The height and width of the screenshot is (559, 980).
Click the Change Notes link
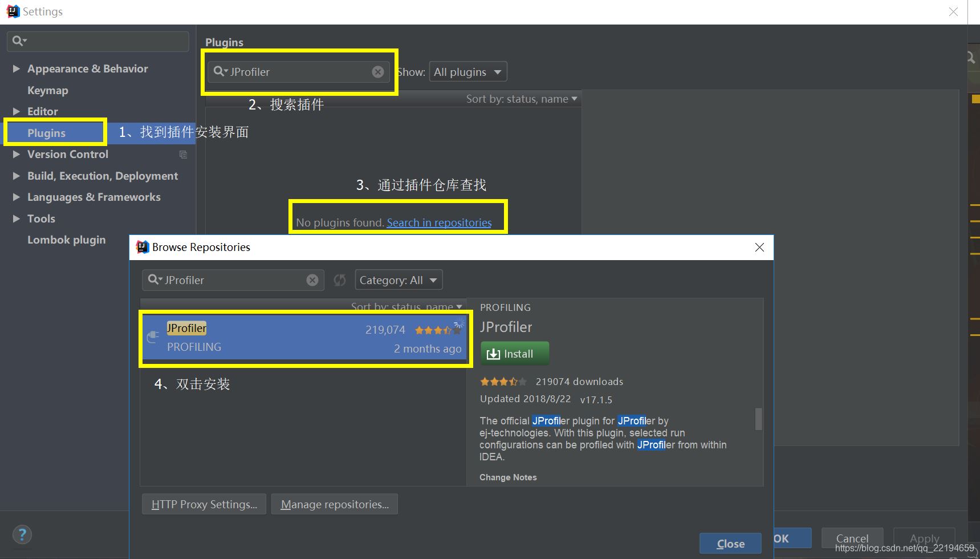pyautogui.click(x=507, y=477)
